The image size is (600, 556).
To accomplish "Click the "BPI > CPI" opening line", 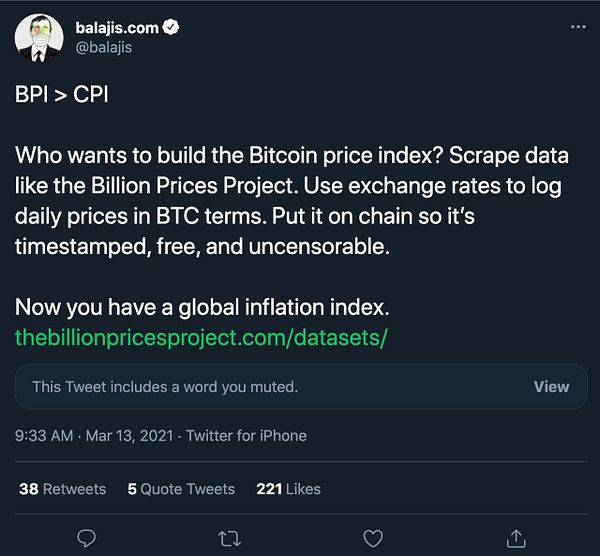I will (64, 96).
